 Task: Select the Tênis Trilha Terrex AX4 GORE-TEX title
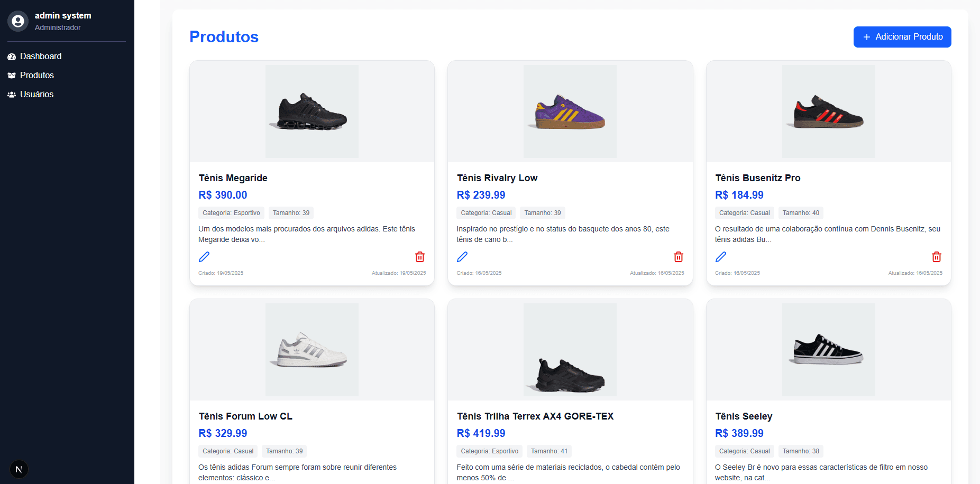[x=535, y=416]
